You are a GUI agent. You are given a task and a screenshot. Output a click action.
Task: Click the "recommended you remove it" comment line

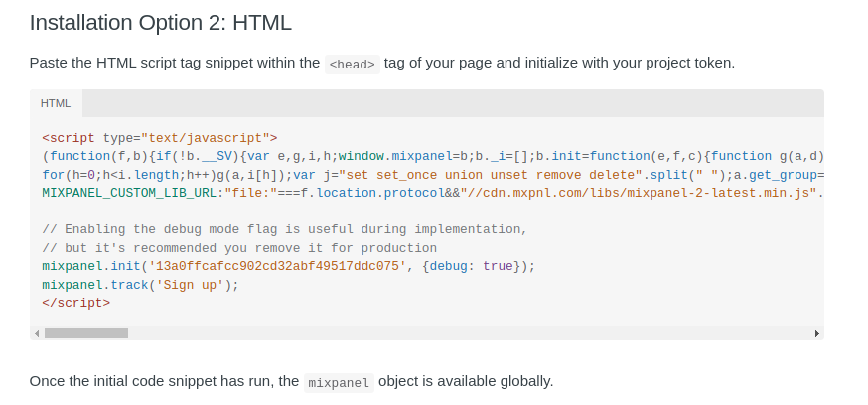238,248
